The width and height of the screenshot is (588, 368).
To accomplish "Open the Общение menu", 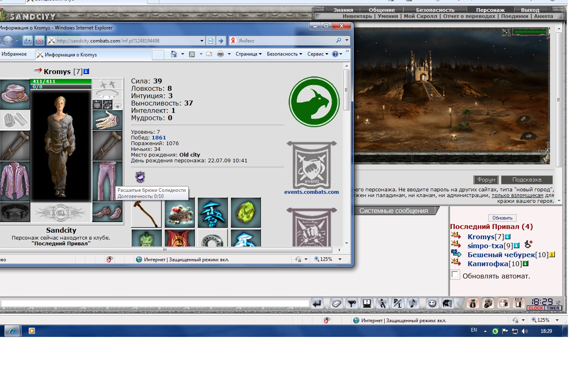I will pyautogui.click(x=382, y=10).
